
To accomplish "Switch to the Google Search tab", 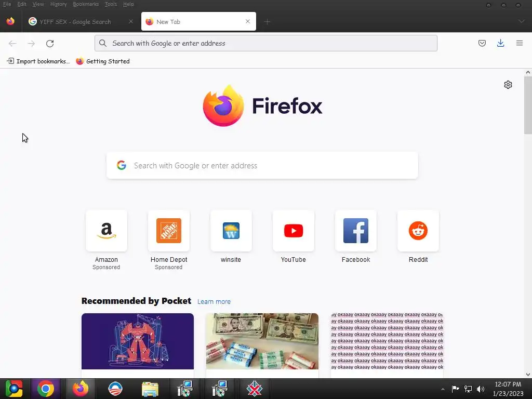I will 81,22.
